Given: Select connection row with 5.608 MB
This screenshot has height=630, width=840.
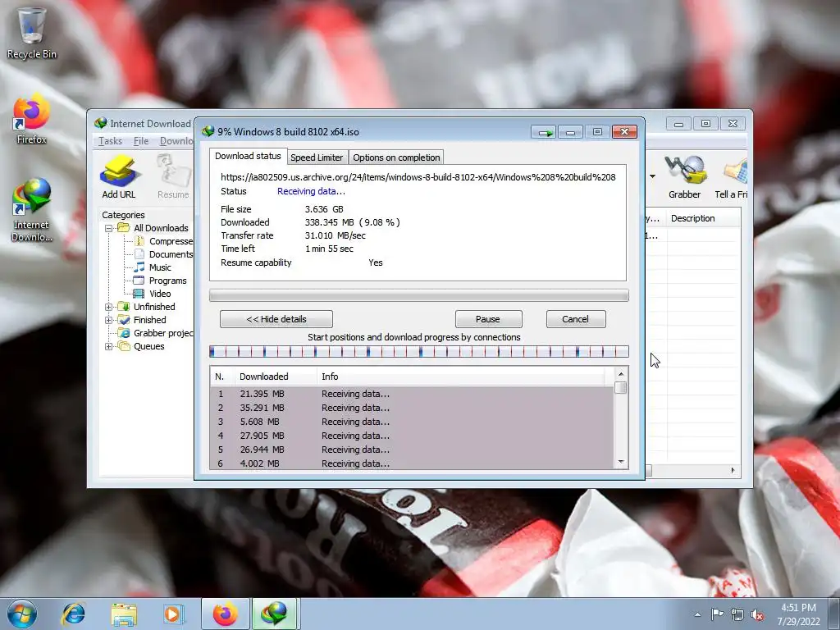Looking at the screenshot, I should (412, 422).
